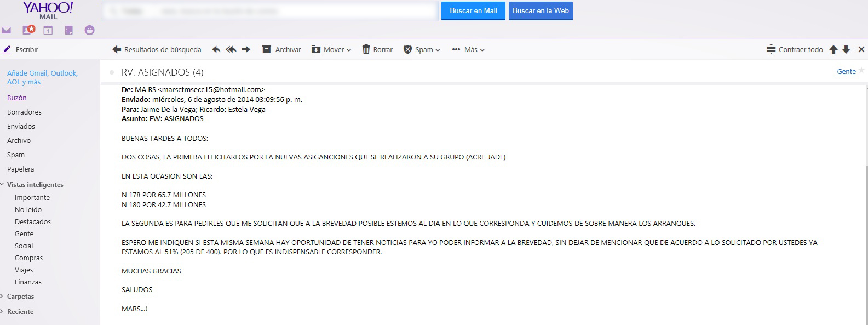This screenshot has width=868, height=325.
Task: Go to next message with down arrow
Action: point(846,49)
